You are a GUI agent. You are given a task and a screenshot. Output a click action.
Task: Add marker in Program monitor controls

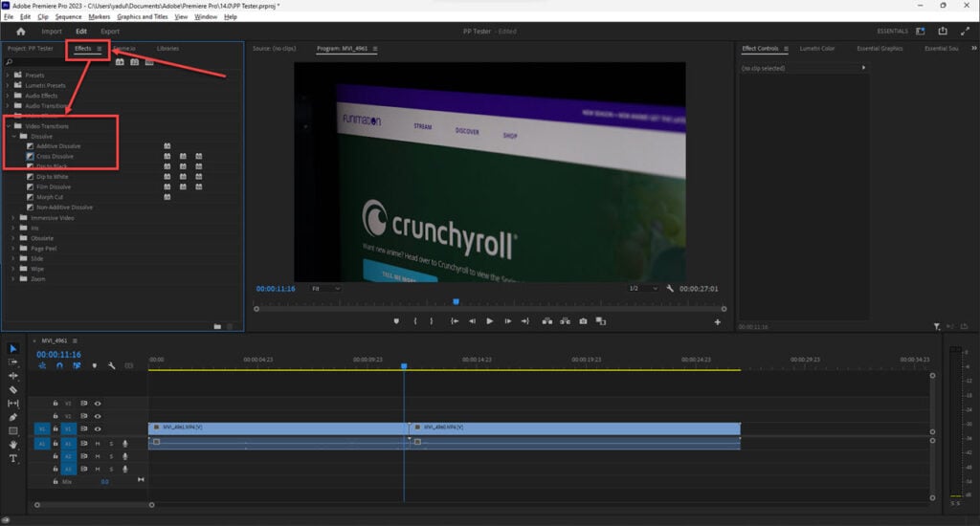pos(396,321)
